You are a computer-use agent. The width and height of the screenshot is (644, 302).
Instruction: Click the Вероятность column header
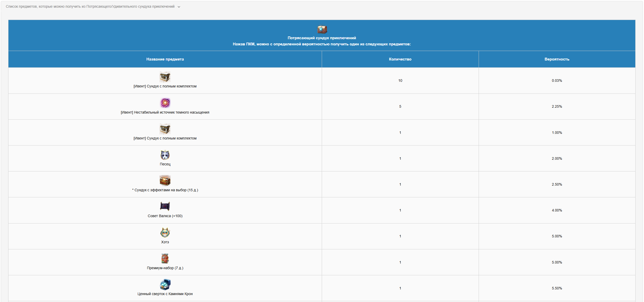click(x=557, y=59)
